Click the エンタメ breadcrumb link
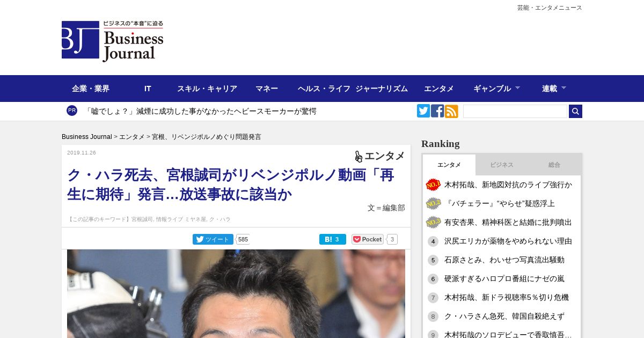The width and height of the screenshot is (644, 338). 132,137
